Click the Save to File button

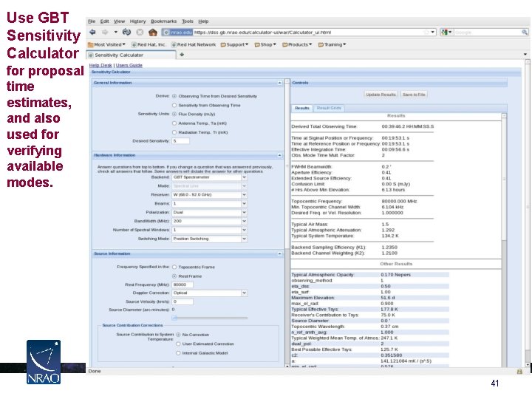click(414, 95)
